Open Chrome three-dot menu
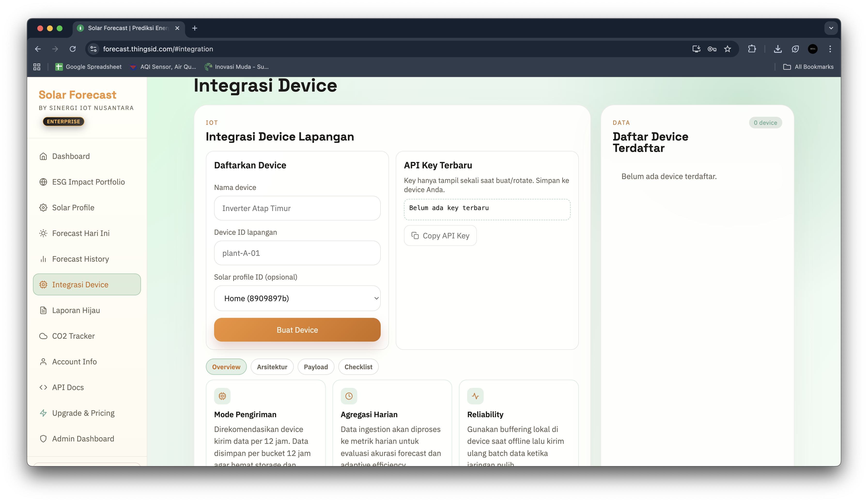The width and height of the screenshot is (868, 502). 830,49
